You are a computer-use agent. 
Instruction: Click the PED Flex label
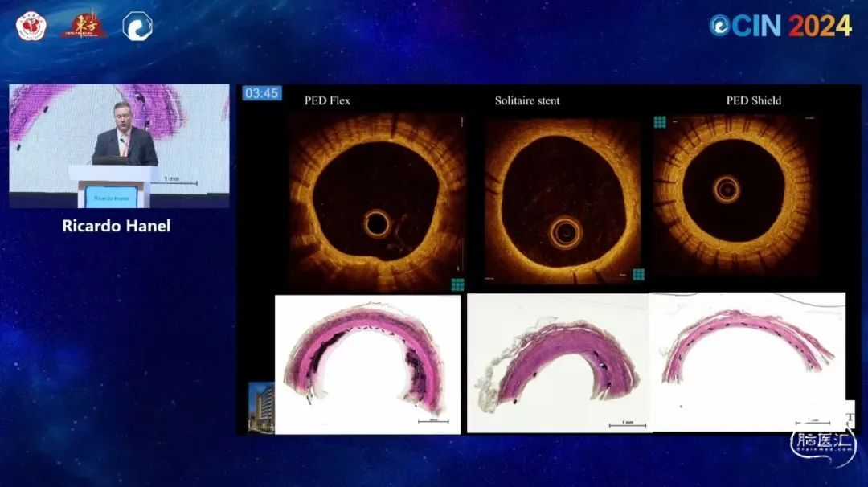tap(327, 100)
